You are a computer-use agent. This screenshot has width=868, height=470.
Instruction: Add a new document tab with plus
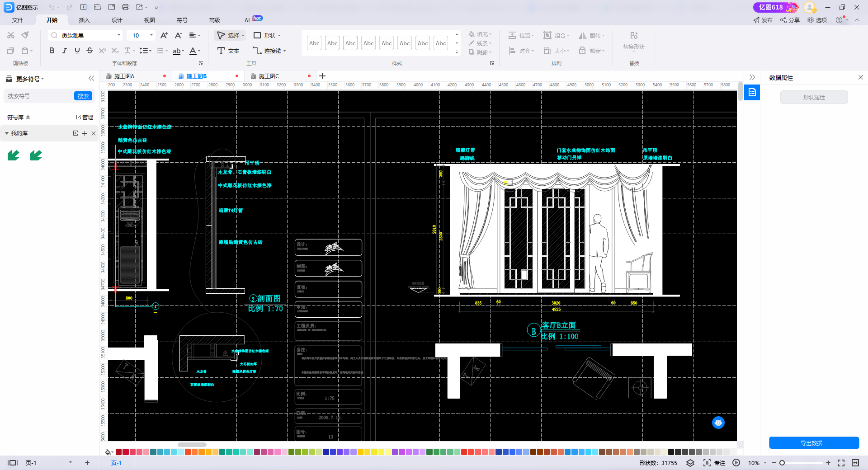[322, 76]
